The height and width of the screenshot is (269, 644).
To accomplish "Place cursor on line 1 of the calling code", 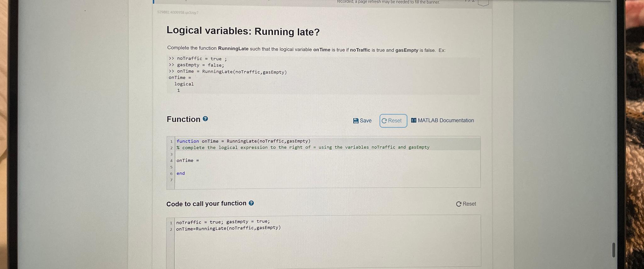I will (223, 222).
